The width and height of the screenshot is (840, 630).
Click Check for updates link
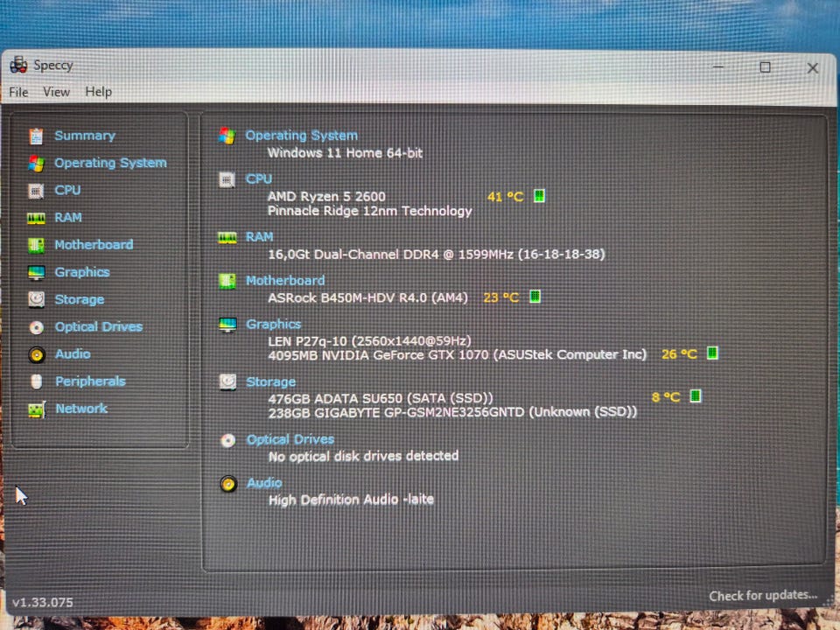763,596
